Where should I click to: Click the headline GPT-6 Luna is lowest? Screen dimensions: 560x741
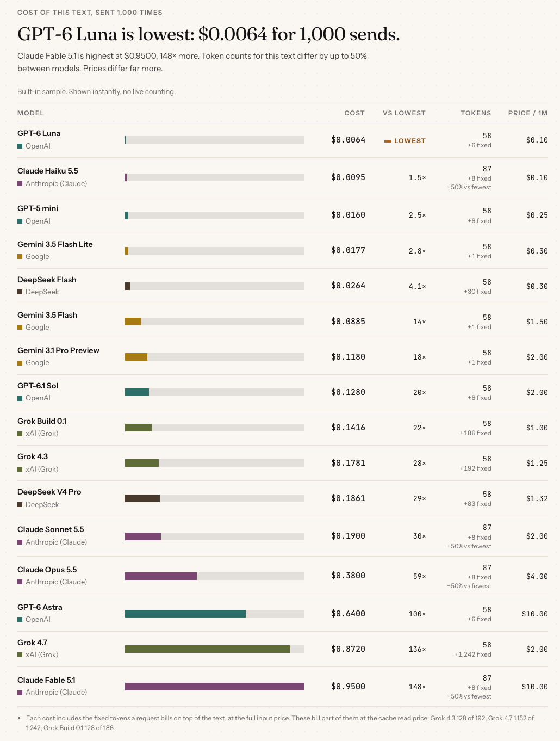[208, 34]
